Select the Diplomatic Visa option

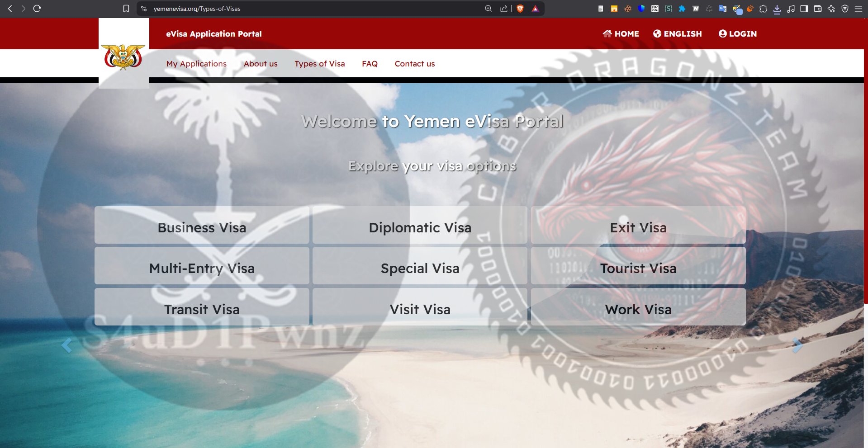420,225
